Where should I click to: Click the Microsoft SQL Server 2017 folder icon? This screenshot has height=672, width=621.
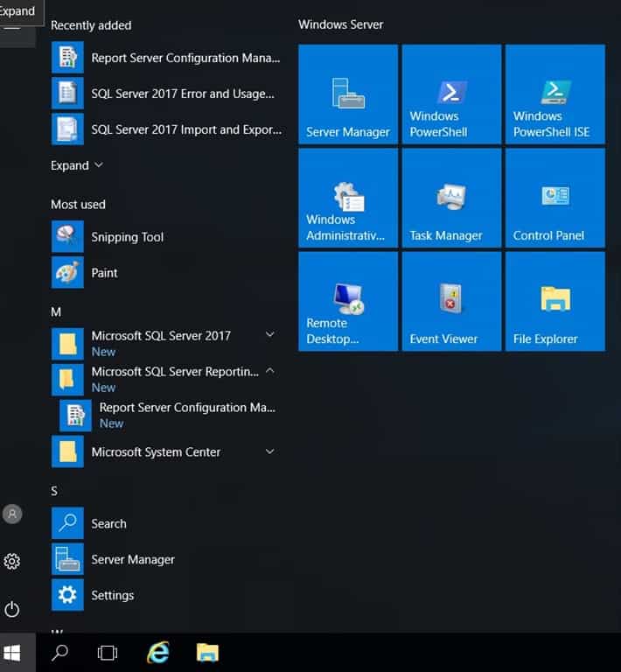[67, 344]
